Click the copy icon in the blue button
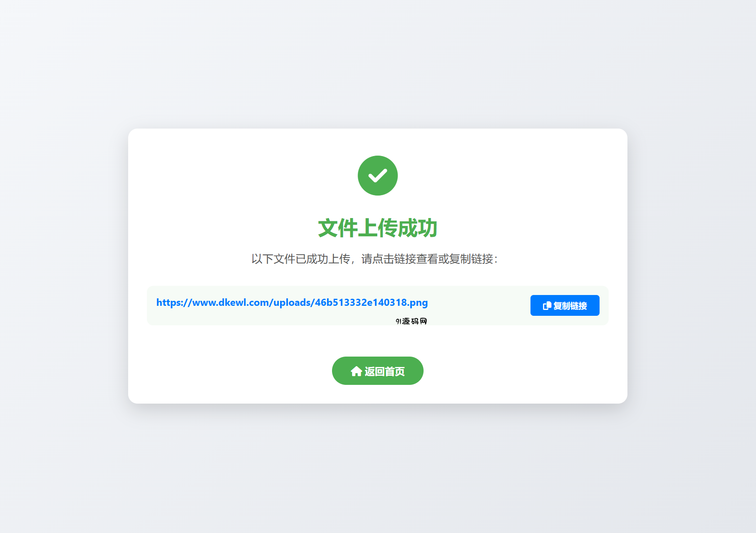Screen dimensions: 756x533 click(x=547, y=306)
